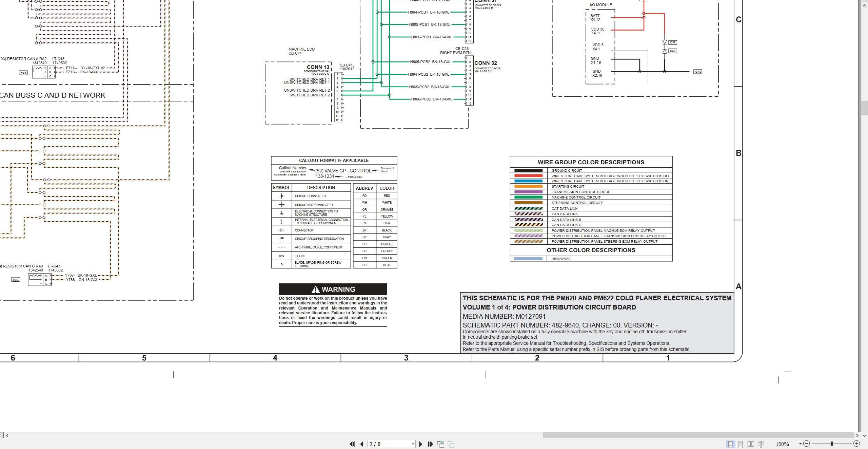Click wire label 'H864-PCB1 BK-18-GXL'
868x449 pixels.
[x=429, y=12]
